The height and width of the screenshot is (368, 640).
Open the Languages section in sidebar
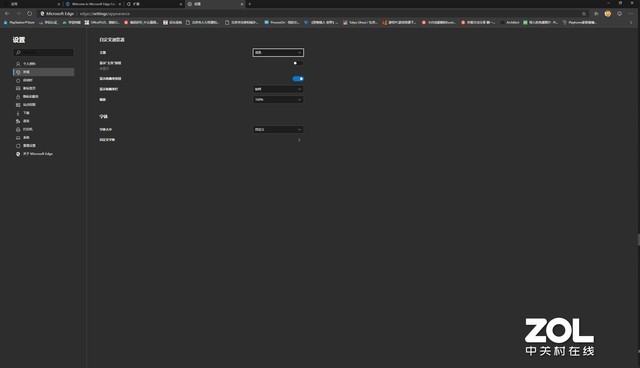tap(43, 121)
